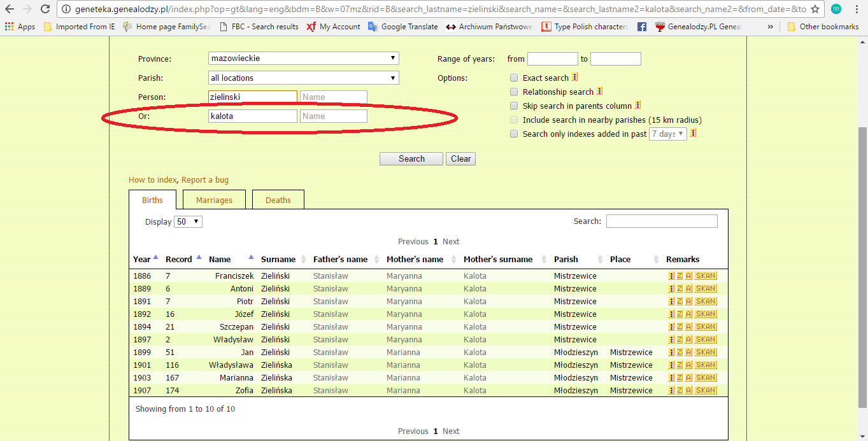Check Skip search in parents column
Image resolution: width=868 pixels, height=441 pixels.
[x=514, y=106]
